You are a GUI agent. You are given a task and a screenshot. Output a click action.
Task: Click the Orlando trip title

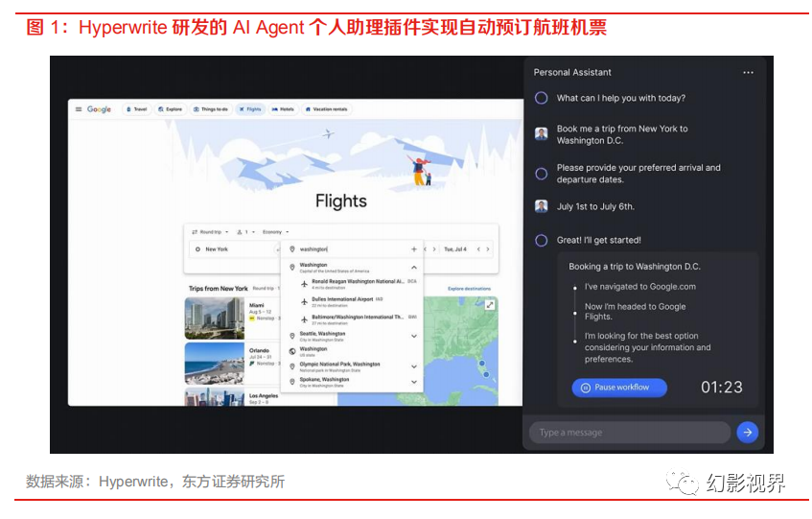click(x=259, y=351)
